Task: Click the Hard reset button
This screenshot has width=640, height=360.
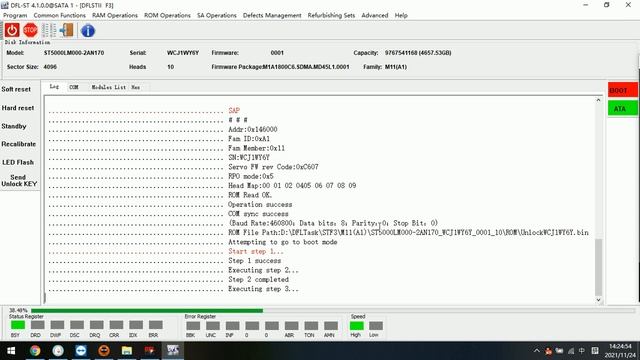Action: [x=18, y=108]
